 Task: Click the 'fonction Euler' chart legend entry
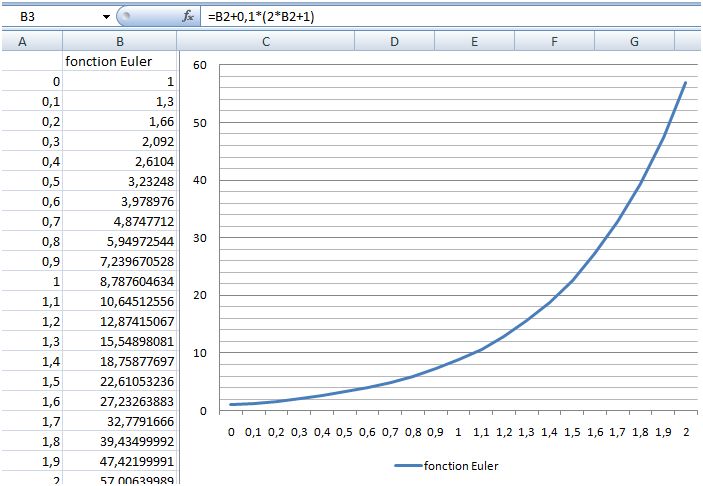click(x=461, y=466)
